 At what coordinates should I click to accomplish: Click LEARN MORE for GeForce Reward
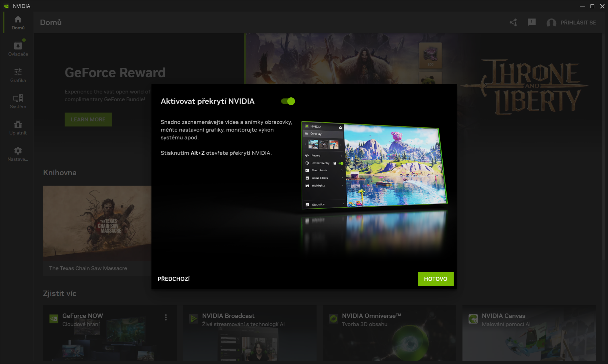(x=88, y=119)
